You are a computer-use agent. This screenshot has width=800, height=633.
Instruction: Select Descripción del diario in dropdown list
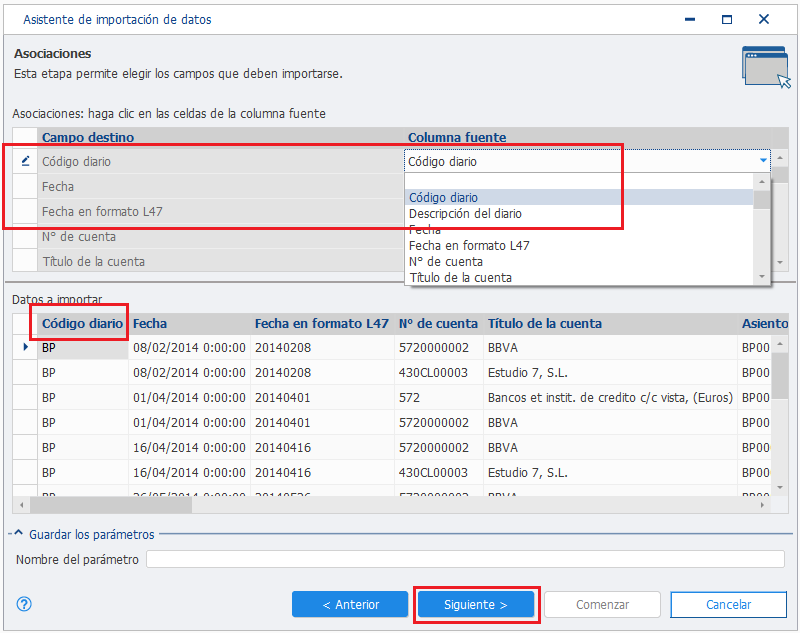pos(579,214)
